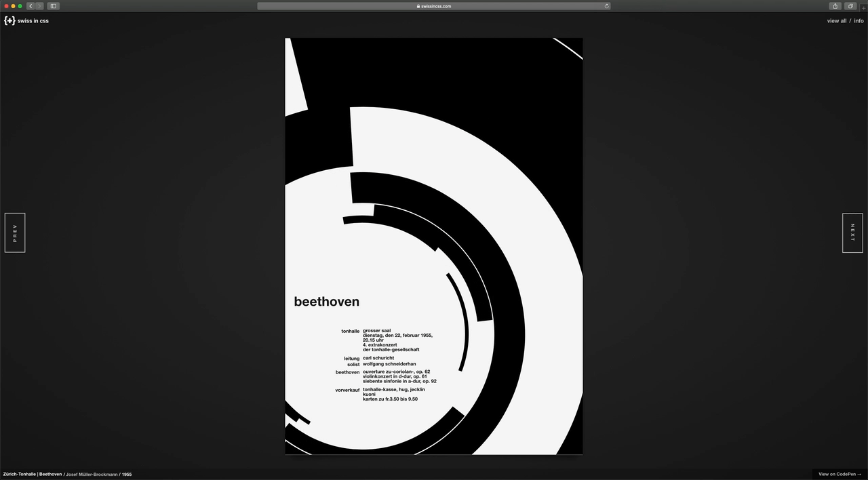Screen dimensions: 868x480
Task: Click the tonhalle label on the poster
Action: click(350, 332)
